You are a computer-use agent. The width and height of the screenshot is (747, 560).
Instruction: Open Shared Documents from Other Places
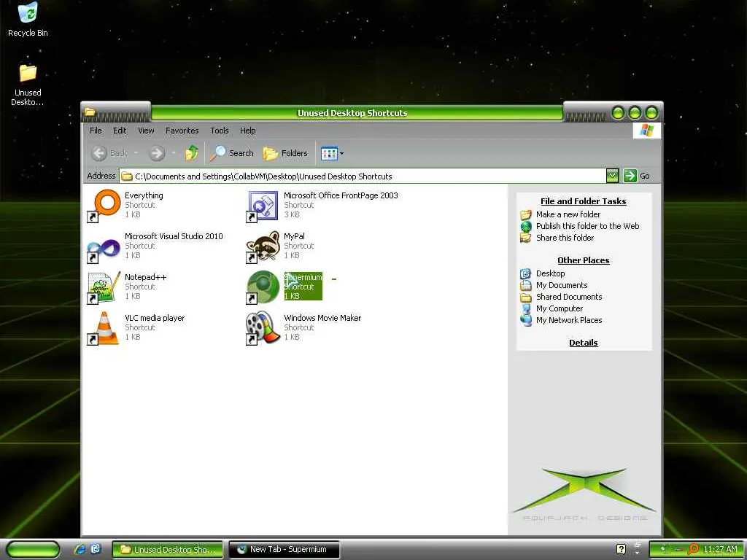click(x=569, y=297)
